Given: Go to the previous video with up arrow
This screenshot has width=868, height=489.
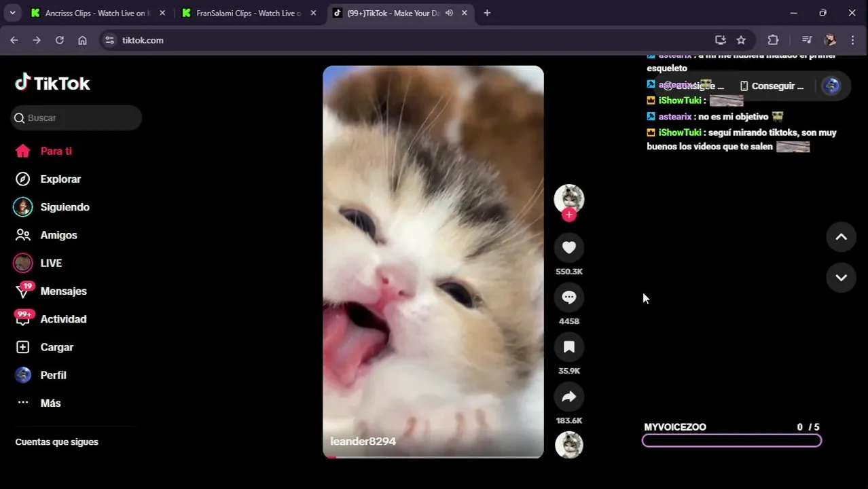Looking at the screenshot, I should [x=841, y=237].
